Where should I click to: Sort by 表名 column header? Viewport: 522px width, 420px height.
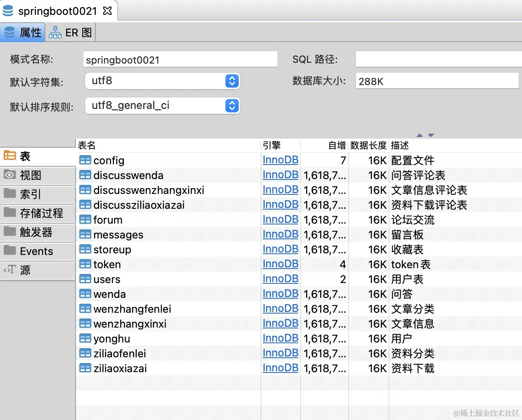(168, 145)
